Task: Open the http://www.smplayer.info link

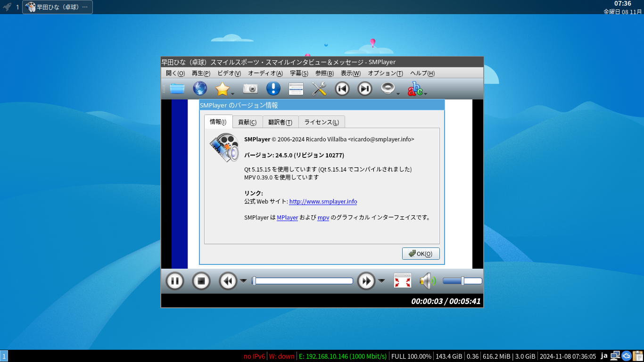Action: point(323,202)
